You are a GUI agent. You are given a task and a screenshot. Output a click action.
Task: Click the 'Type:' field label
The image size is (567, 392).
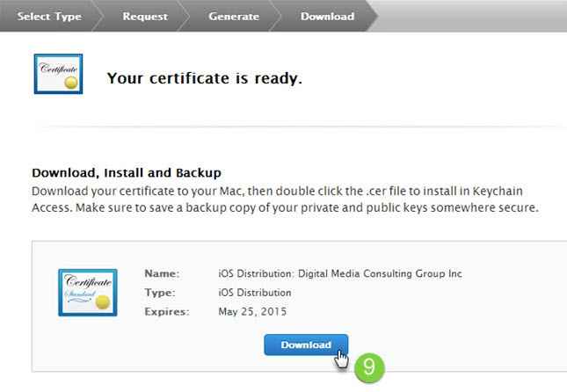(x=160, y=293)
